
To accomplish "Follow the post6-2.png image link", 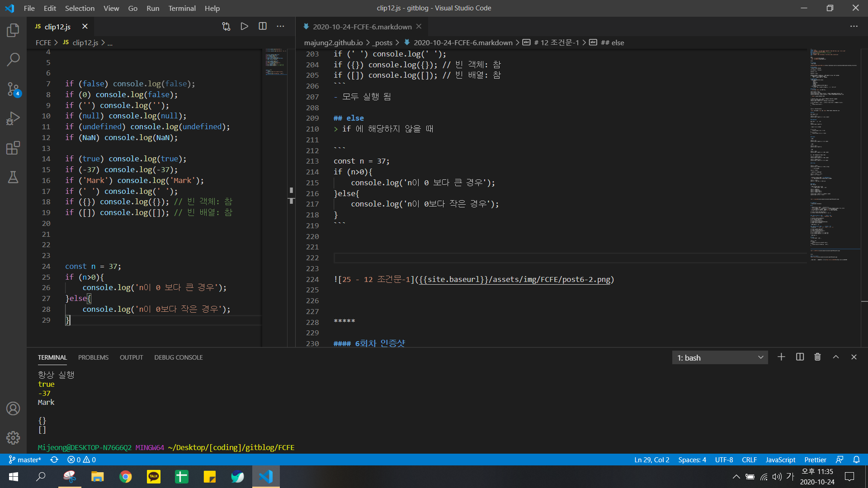I will click(x=514, y=279).
